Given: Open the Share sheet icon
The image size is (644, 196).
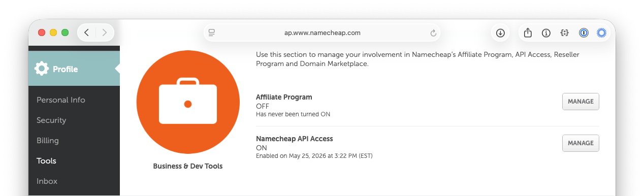Looking at the screenshot, I should (528, 32).
